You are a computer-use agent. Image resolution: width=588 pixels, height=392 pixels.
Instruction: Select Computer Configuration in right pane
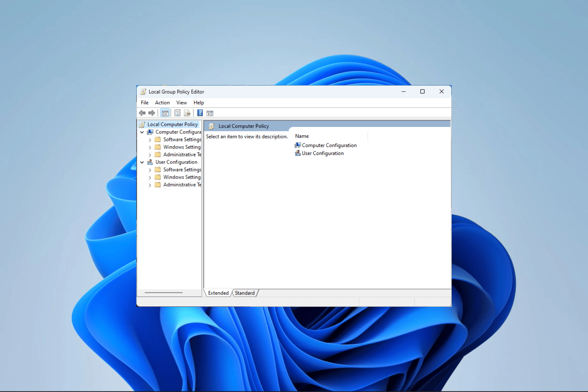pos(328,145)
